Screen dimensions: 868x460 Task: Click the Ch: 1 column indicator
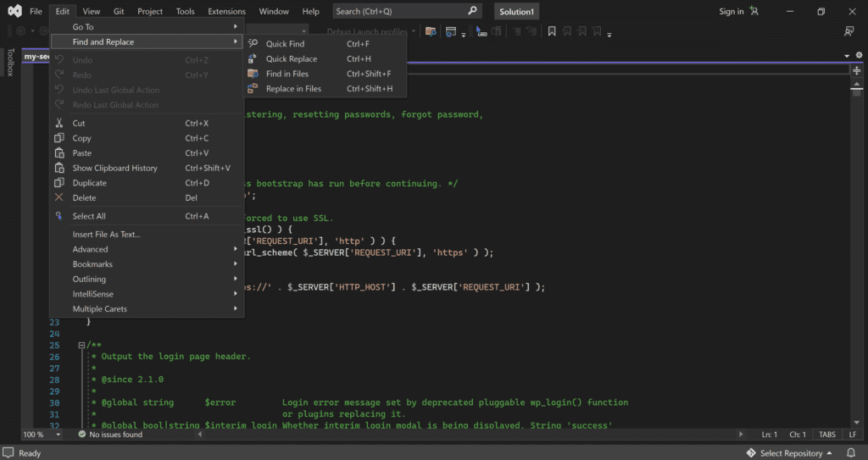(x=798, y=435)
